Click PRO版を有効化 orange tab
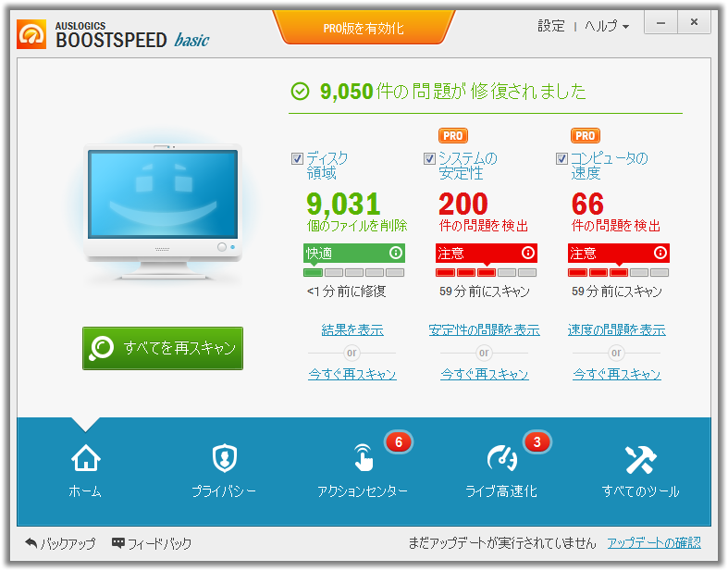This screenshot has width=728, height=571. coord(364,28)
